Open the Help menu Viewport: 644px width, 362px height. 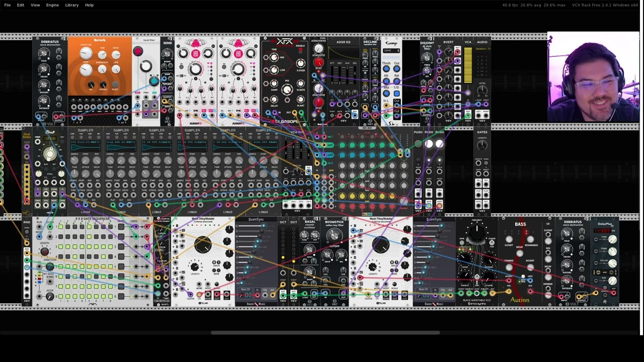point(89,5)
